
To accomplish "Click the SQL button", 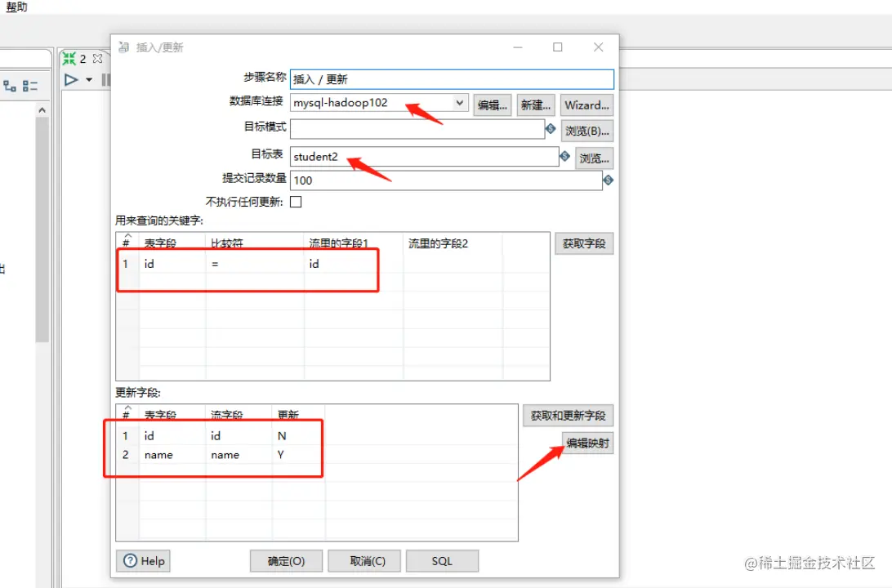I will point(442,561).
